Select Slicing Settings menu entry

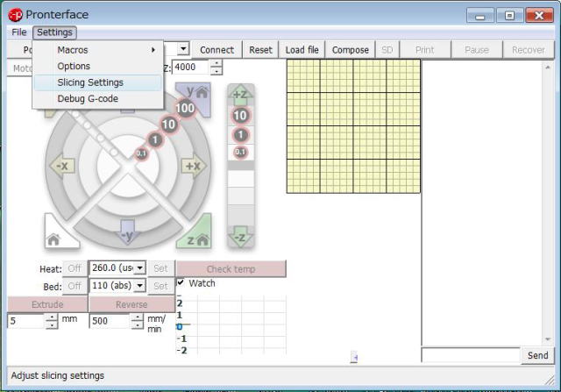click(97, 82)
